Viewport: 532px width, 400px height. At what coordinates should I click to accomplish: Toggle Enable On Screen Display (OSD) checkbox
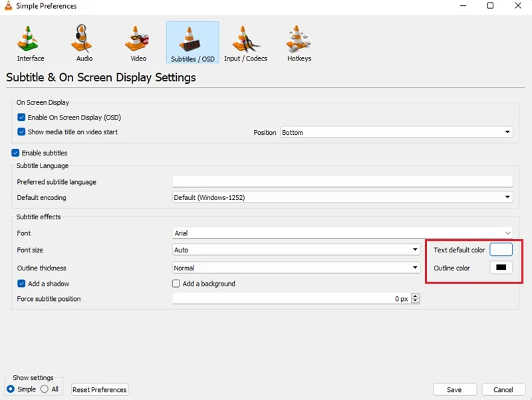[x=21, y=118]
